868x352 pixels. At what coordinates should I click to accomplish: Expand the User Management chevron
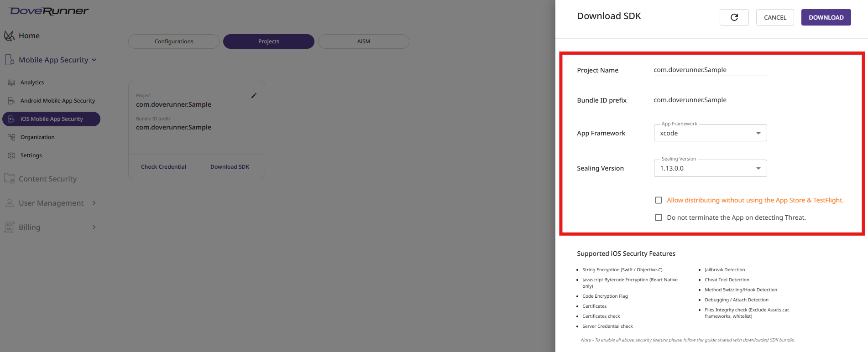pos(94,203)
